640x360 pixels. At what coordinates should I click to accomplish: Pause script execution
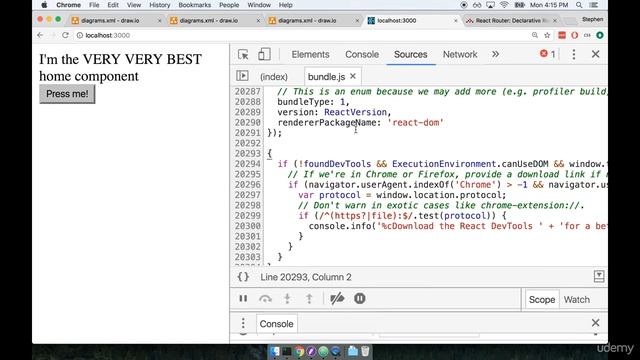[243, 299]
